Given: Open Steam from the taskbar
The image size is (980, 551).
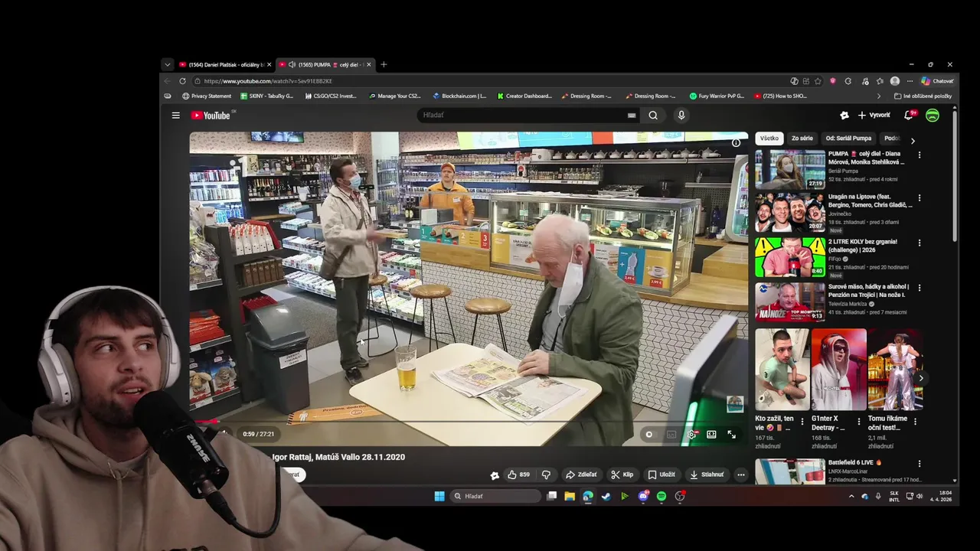Looking at the screenshot, I should tap(606, 496).
